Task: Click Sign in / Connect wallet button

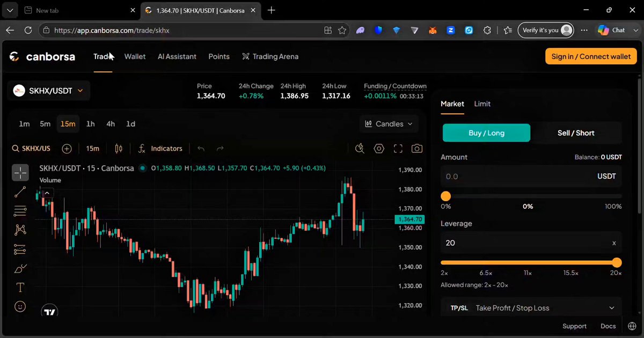Action: tap(591, 56)
